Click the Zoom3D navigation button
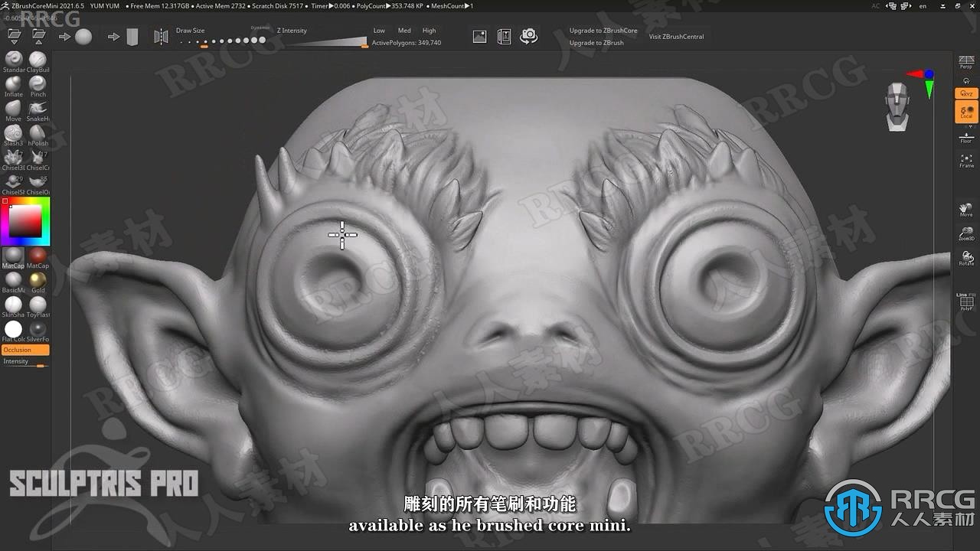This screenshot has width=980, height=551. coord(966,233)
